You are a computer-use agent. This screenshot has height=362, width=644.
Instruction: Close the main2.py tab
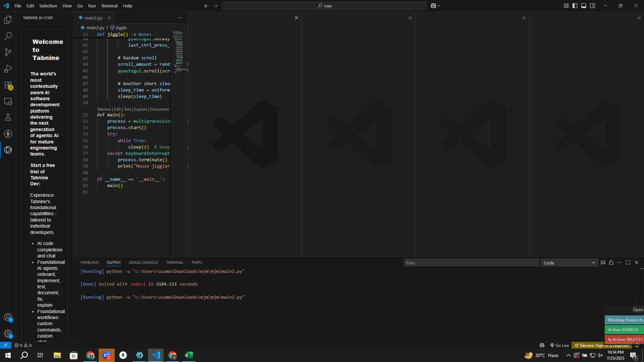(109, 18)
